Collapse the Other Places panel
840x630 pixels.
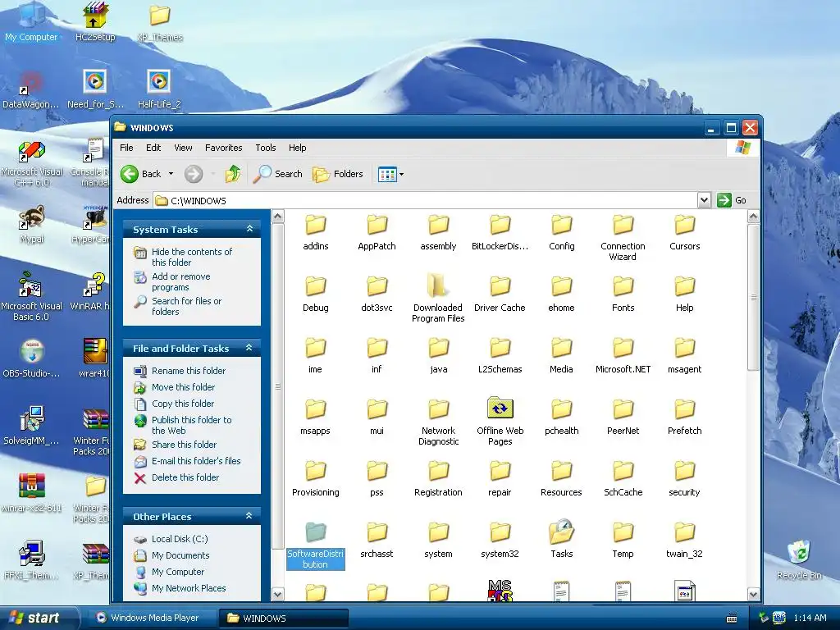[x=249, y=516]
